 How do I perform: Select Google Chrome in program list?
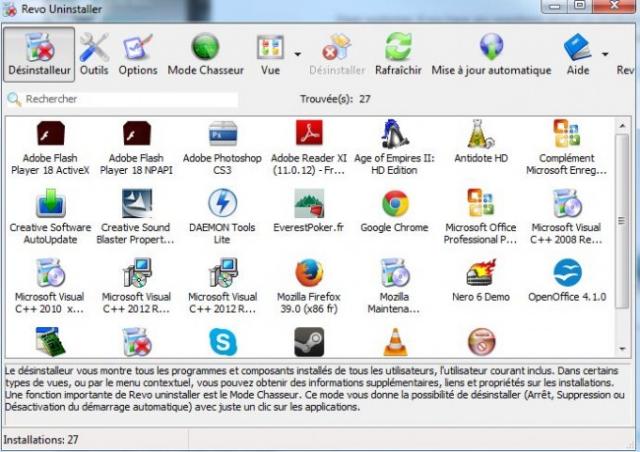395,212
